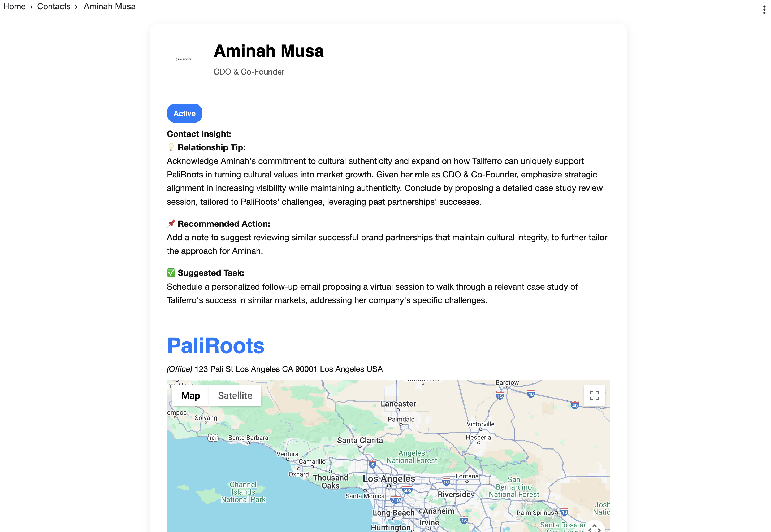Click the Palm Springs map label

(x=535, y=513)
